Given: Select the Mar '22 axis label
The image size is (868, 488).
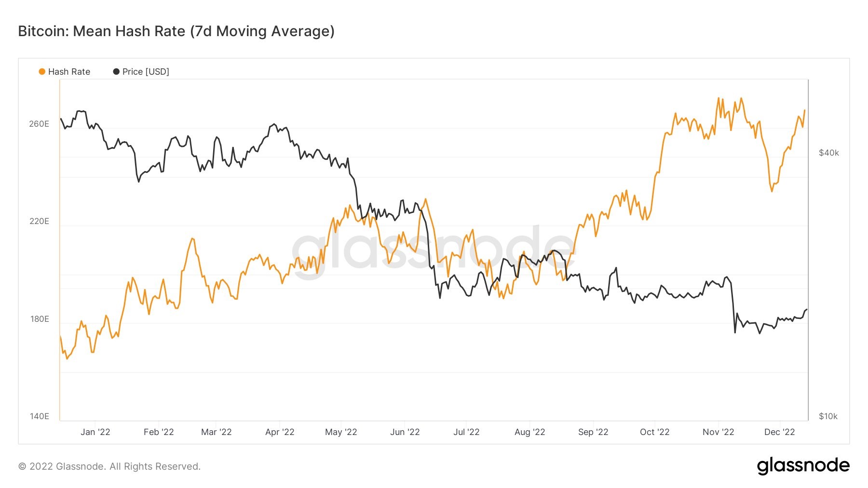Looking at the screenshot, I should coord(216,432).
